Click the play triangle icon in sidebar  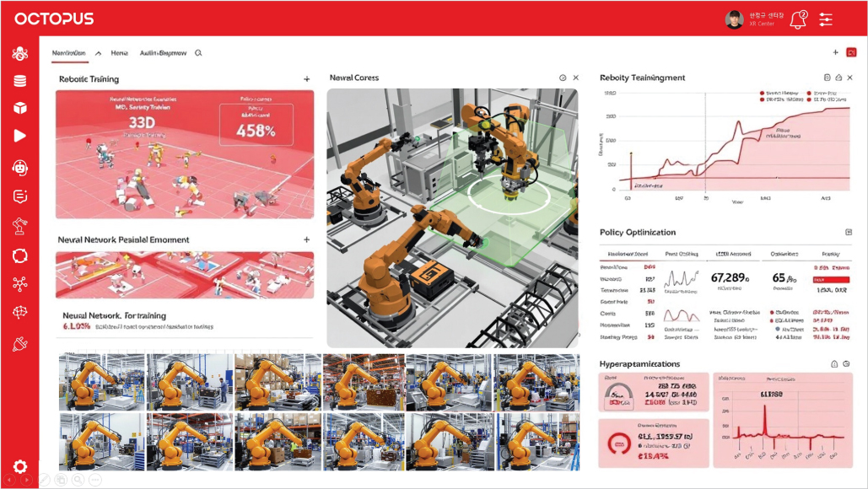click(20, 136)
